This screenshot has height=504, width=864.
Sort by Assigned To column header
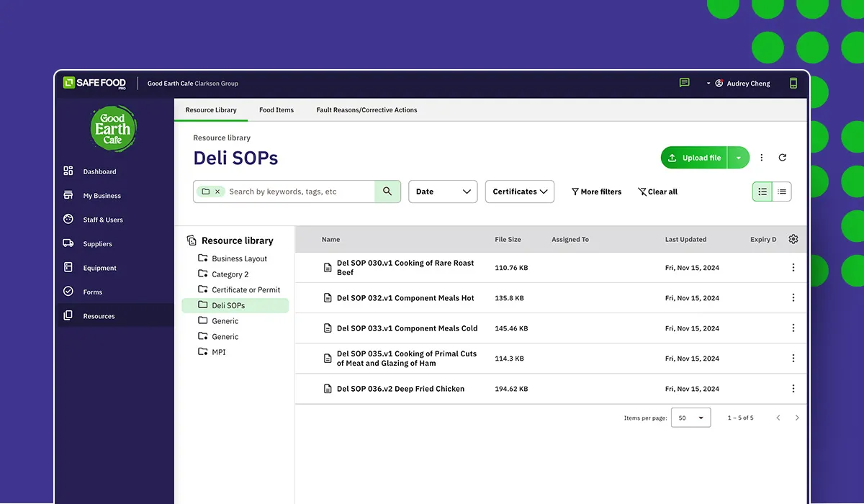[x=570, y=239]
